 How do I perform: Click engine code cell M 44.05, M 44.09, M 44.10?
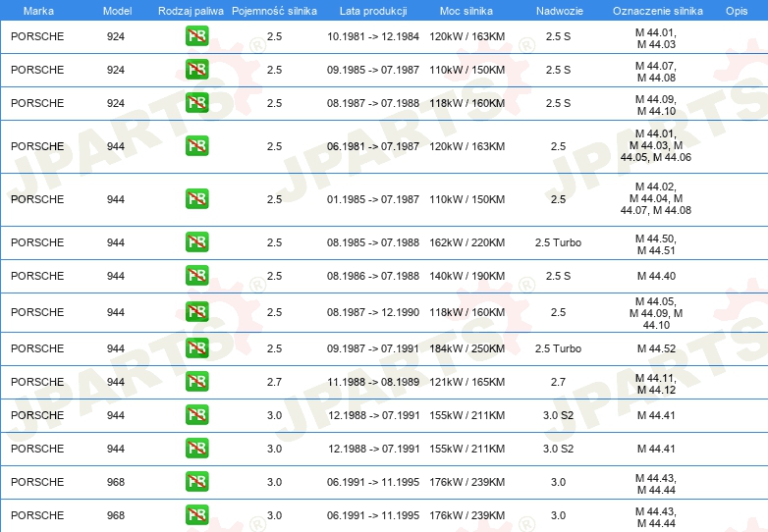(x=656, y=313)
